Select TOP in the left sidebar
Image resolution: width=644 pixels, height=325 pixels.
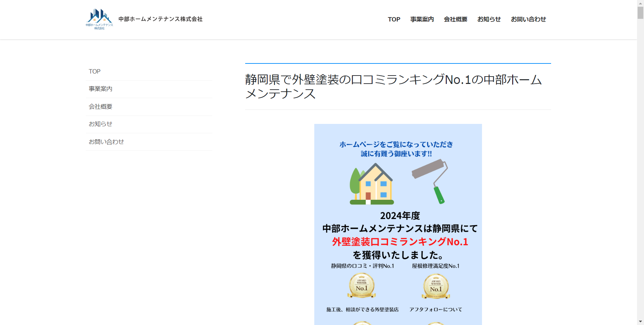coord(149,72)
